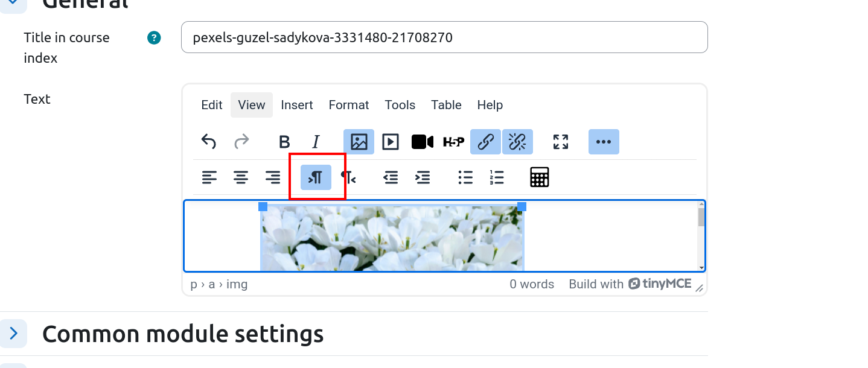Screen dimensions: 868x368
Task: Open the tinyMCE link
Action: click(660, 284)
